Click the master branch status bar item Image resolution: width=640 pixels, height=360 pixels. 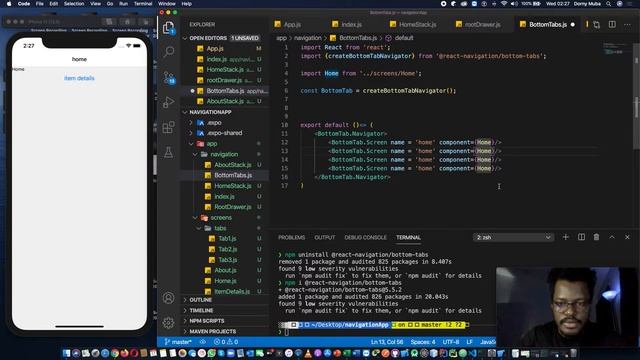178,342
